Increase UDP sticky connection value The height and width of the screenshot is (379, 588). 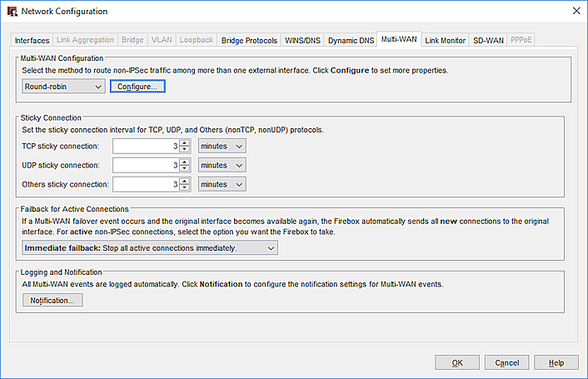[x=185, y=162]
